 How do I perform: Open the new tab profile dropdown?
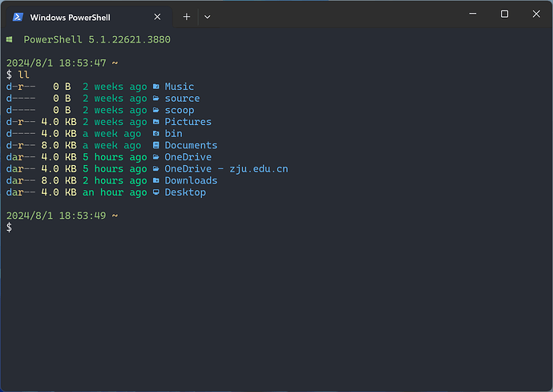pos(208,17)
